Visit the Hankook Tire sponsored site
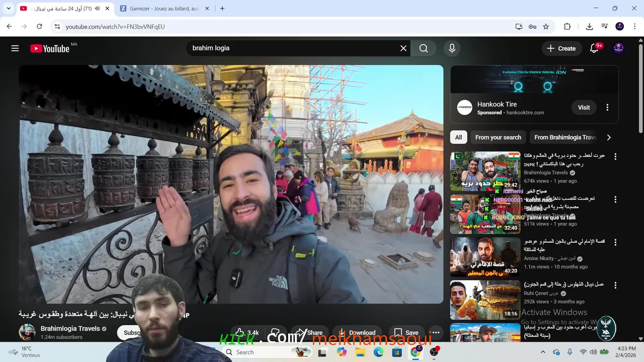The height and width of the screenshot is (362, 644). tap(584, 108)
